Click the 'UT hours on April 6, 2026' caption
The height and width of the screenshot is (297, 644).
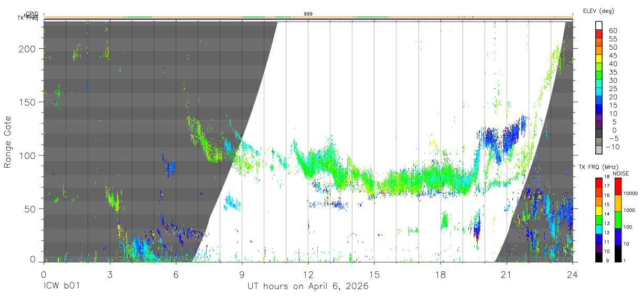tap(308, 287)
